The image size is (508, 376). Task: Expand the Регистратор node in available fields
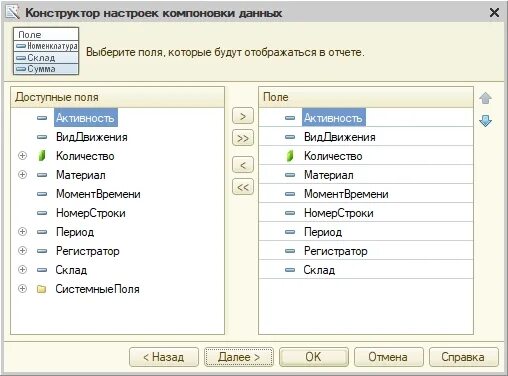coord(22,251)
